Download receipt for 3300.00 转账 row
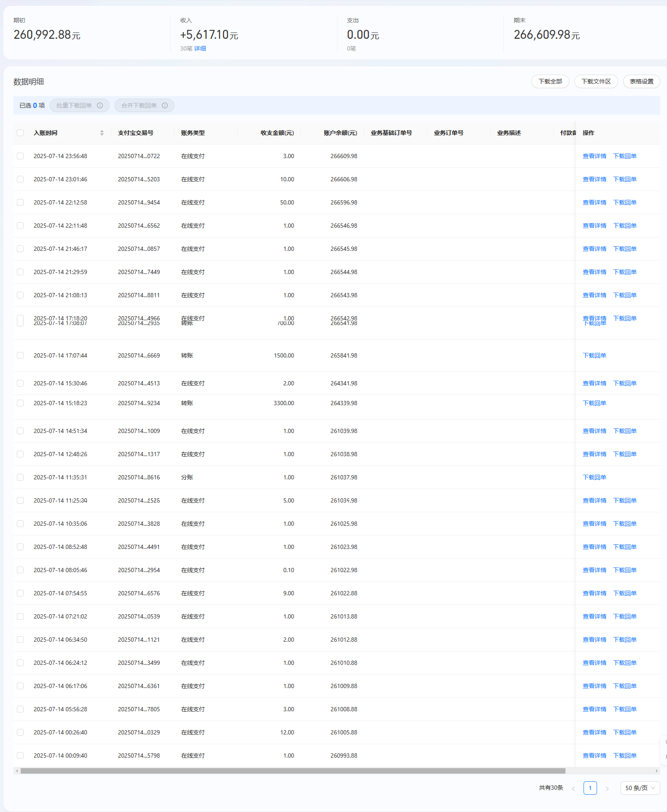 [595, 403]
